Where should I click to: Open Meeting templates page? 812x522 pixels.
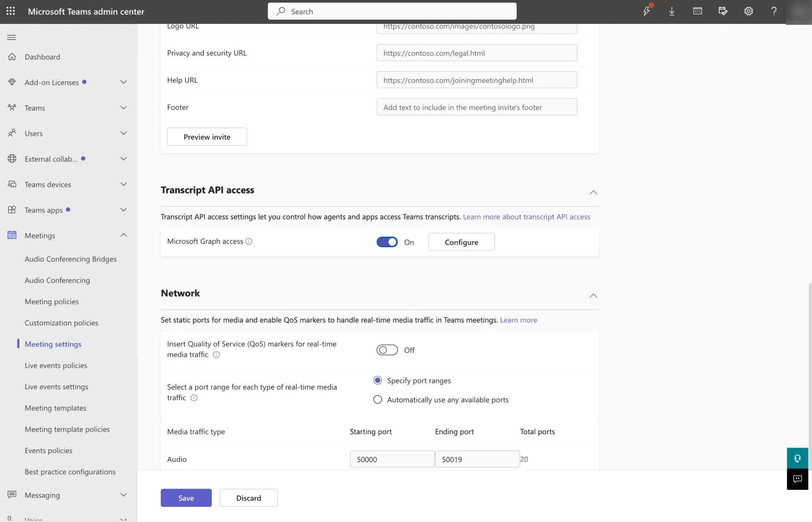(x=56, y=408)
